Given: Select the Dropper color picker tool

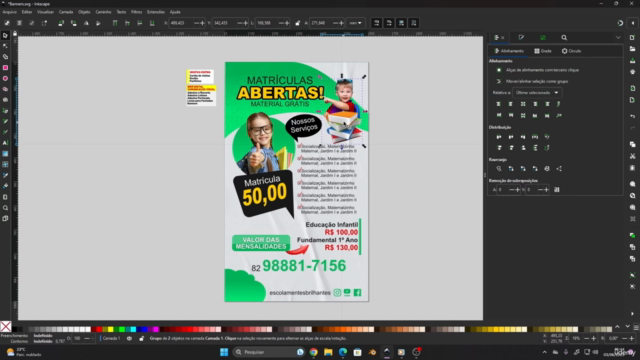Looking at the screenshot, I should pos(5,175).
